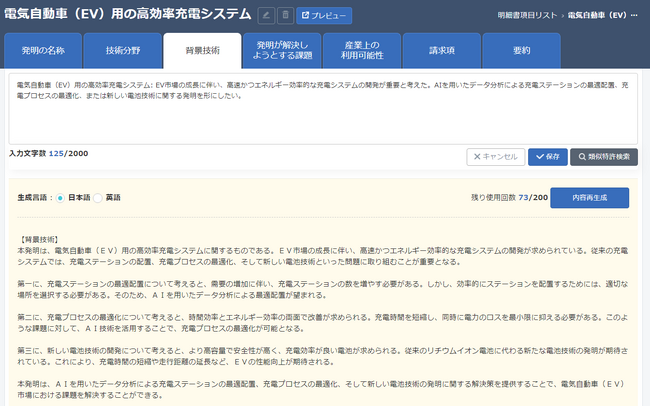Image resolution: width=650 pixels, height=407 pixels.
Task: Switch to the 請求項 tab
Action: coord(444,50)
